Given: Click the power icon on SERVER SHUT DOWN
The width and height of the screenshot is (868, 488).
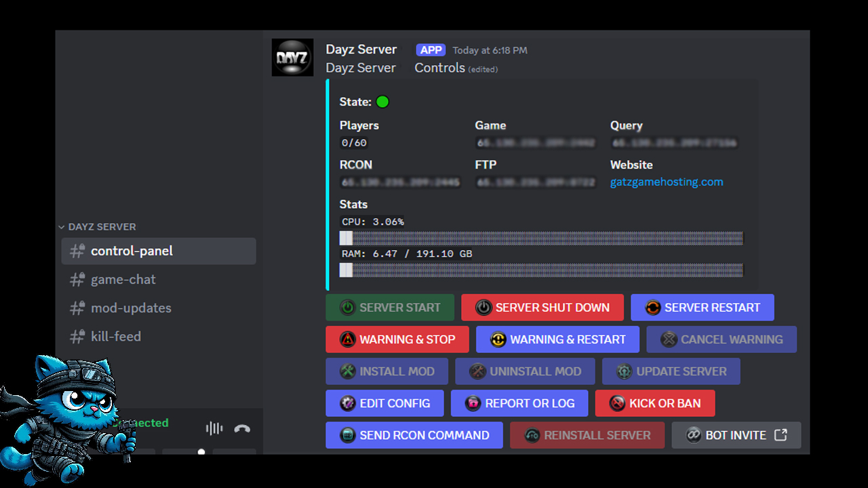Looking at the screenshot, I should coord(484,307).
